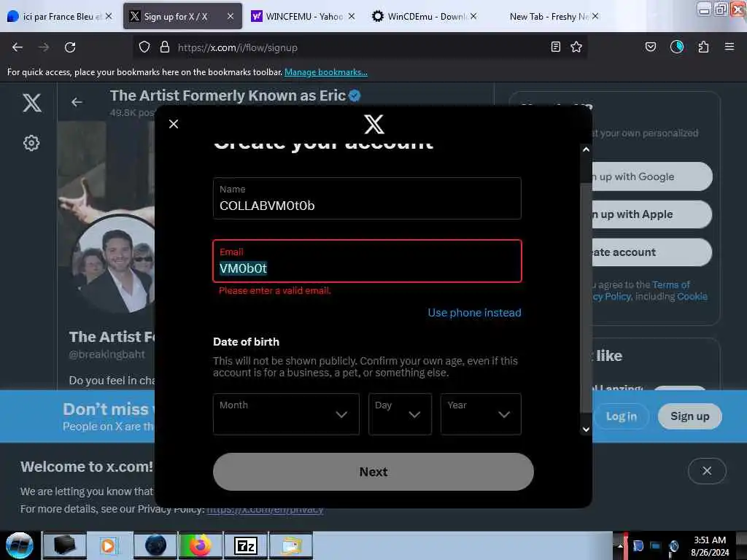Click the Next button

coord(373,472)
